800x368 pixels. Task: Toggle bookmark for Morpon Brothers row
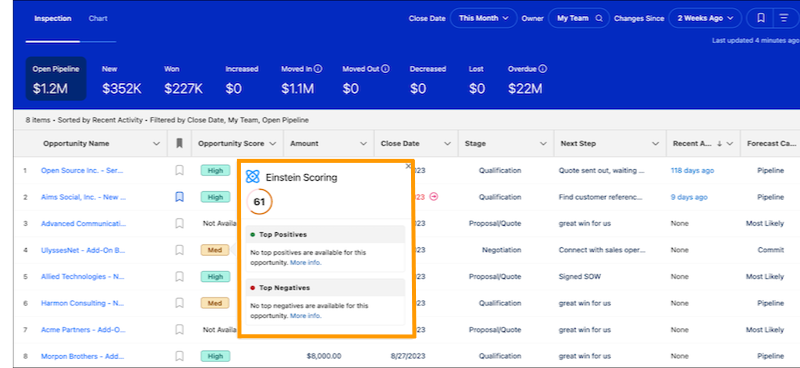[x=179, y=356]
